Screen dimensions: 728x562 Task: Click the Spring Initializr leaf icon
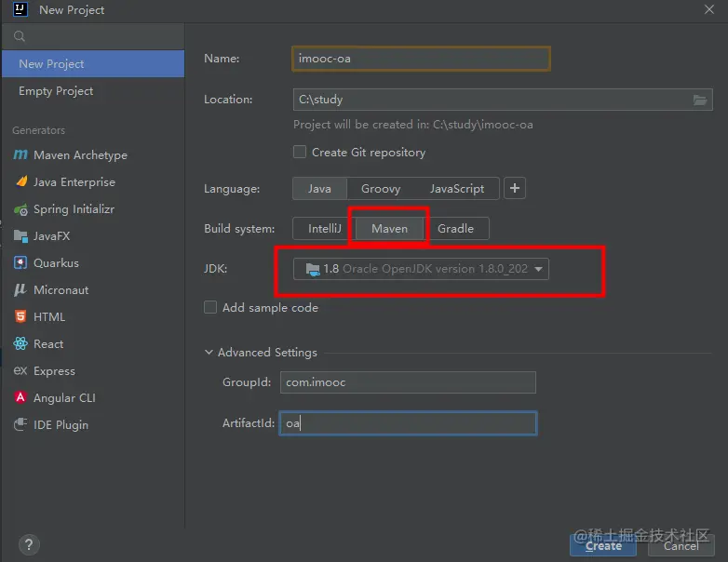[x=20, y=209]
